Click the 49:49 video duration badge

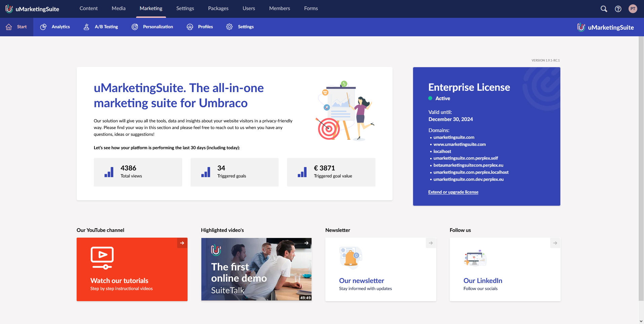click(306, 298)
